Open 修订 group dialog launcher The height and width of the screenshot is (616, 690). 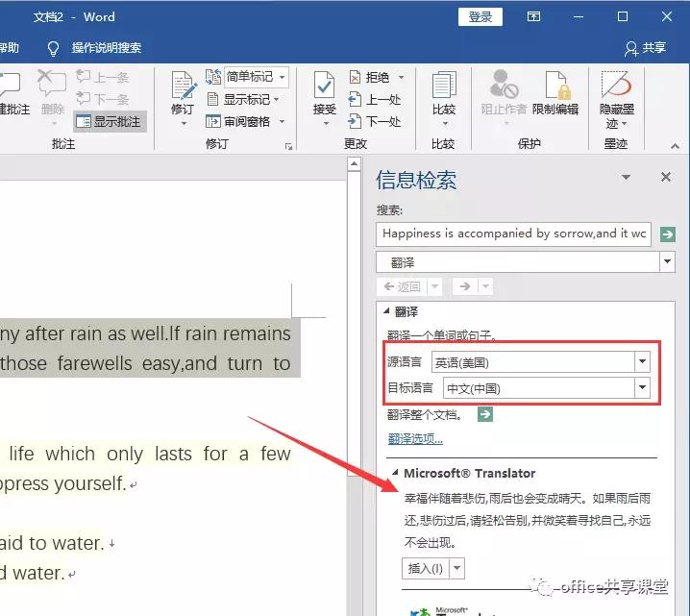[x=288, y=146]
